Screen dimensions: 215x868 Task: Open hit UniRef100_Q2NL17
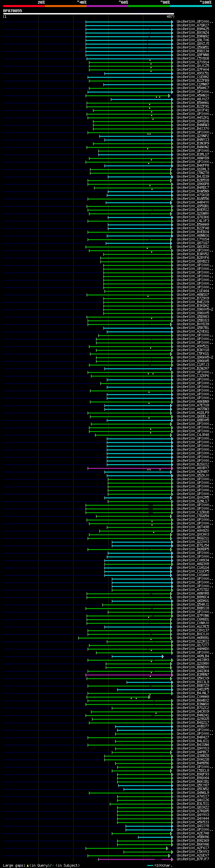[193, 501]
